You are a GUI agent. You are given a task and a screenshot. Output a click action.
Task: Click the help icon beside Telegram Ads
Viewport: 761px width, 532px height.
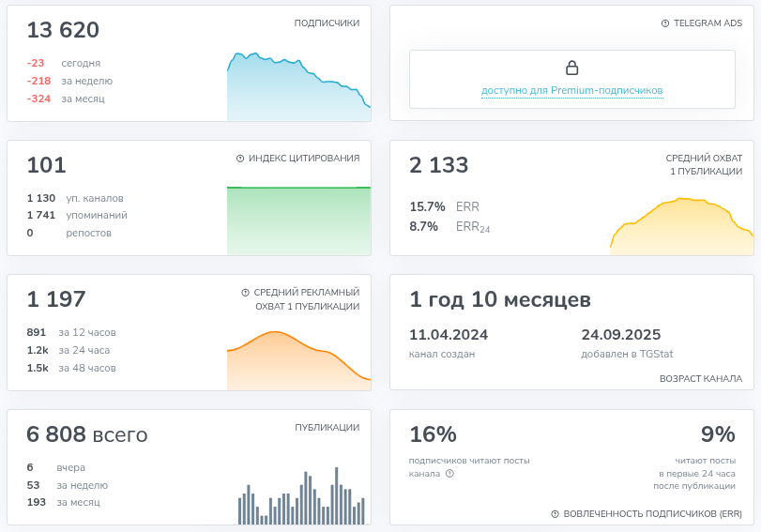pos(665,23)
